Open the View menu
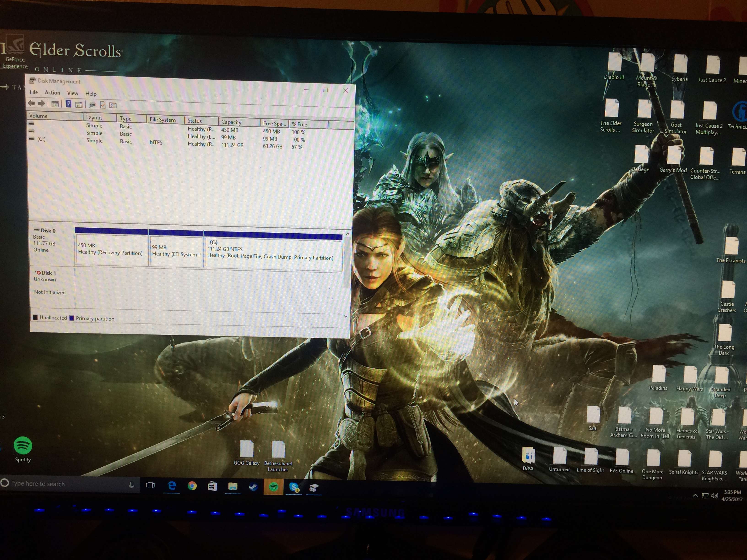This screenshot has width=747, height=560. click(x=73, y=93)
